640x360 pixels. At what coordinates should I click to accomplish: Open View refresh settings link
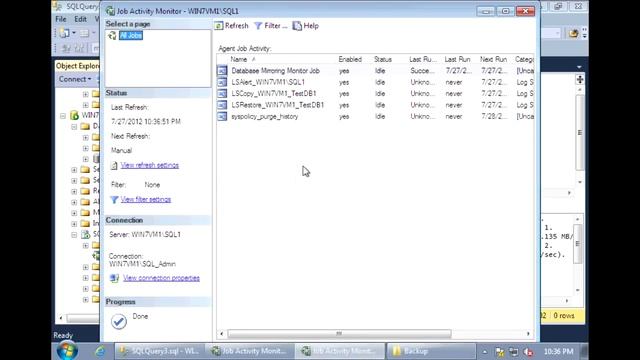click(150, 165)
